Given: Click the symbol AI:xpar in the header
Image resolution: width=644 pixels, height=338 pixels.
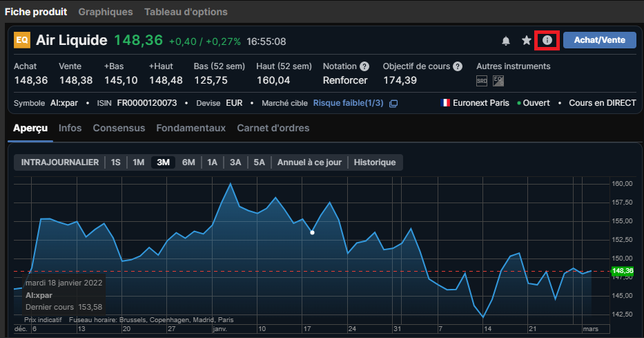Looking at the screenshot, I should [x=64, y=103].
